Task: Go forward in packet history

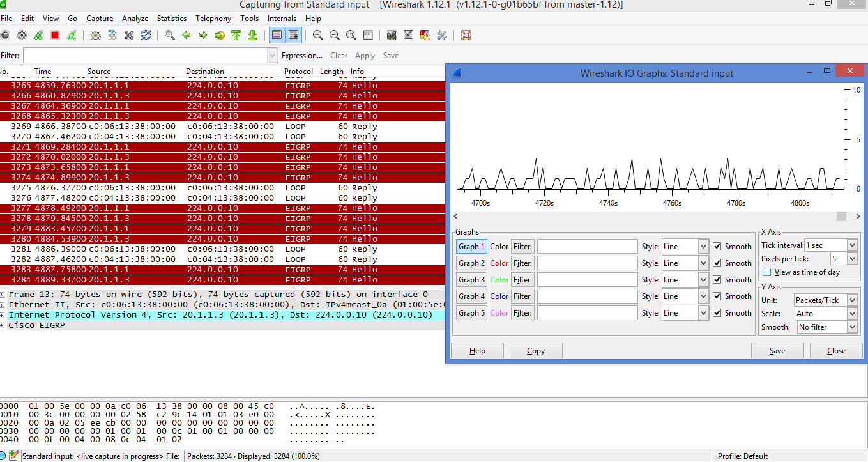Action: click(203, 35)
